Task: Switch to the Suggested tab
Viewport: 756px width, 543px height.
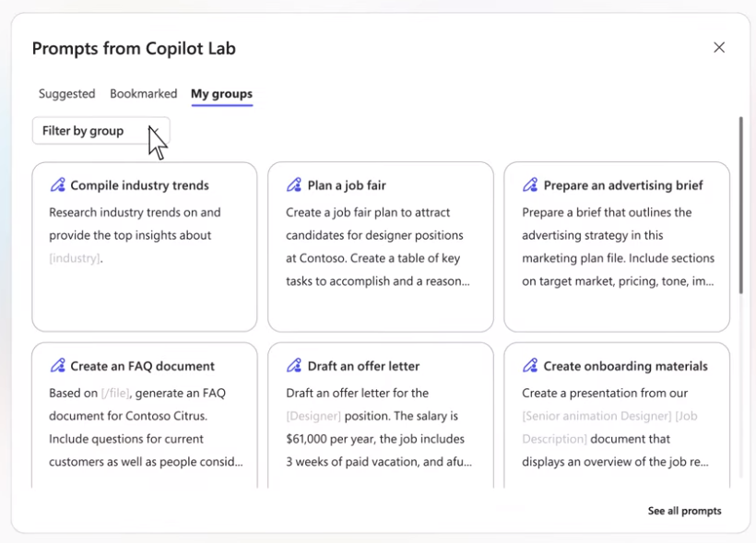Action: 66,94
